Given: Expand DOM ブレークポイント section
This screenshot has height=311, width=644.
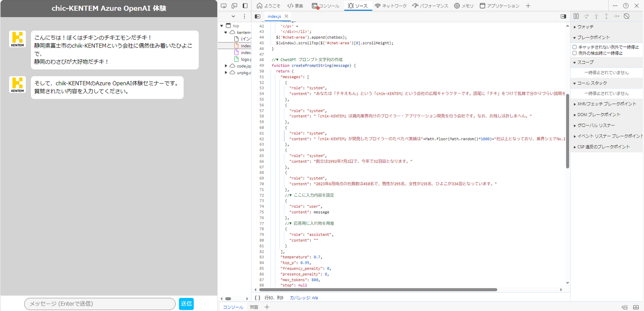Looking at the screenshot, I should click(x=607, y=114).
